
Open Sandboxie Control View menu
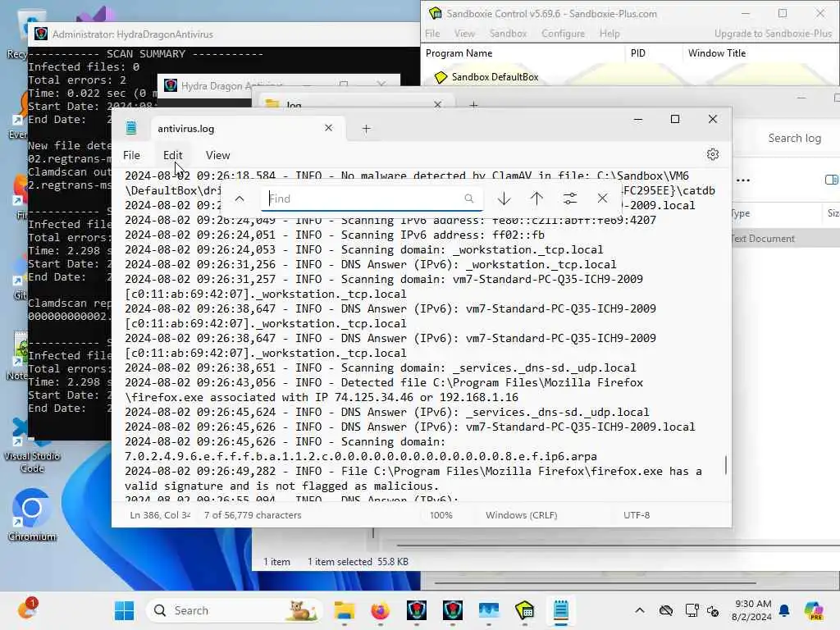464,34
